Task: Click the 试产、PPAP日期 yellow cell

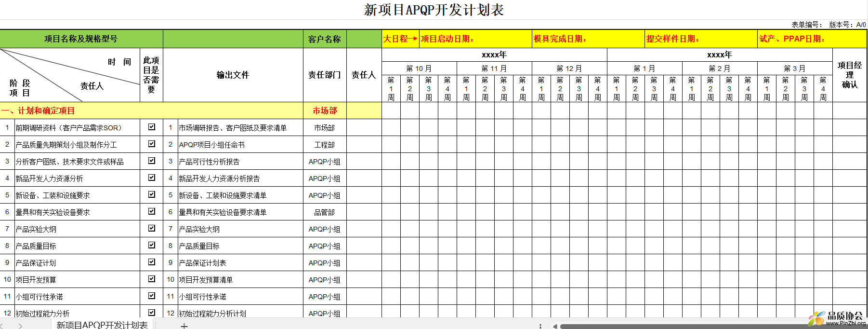Action: pyautogui.click(x=812, y=39)
